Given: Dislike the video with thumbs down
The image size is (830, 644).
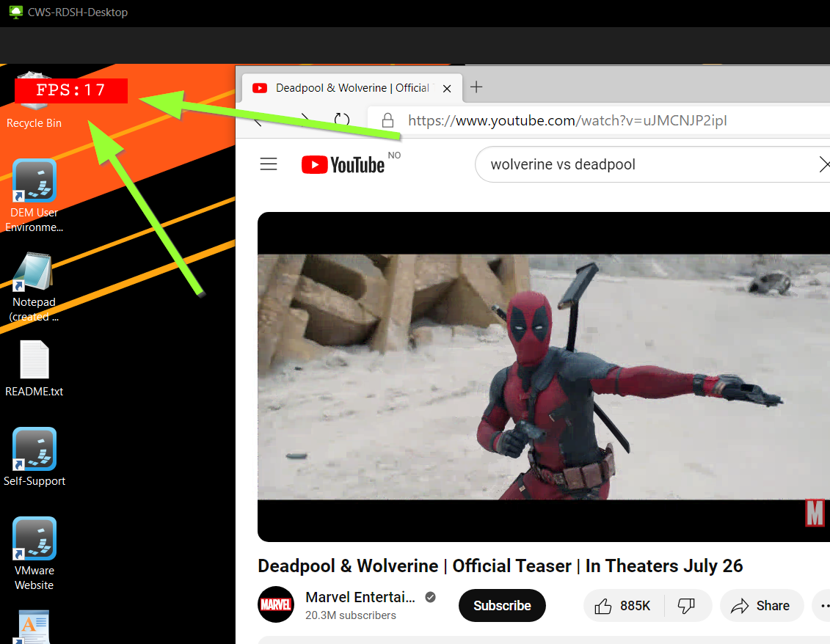Looking at the screenshot, I should pos(687,606).
